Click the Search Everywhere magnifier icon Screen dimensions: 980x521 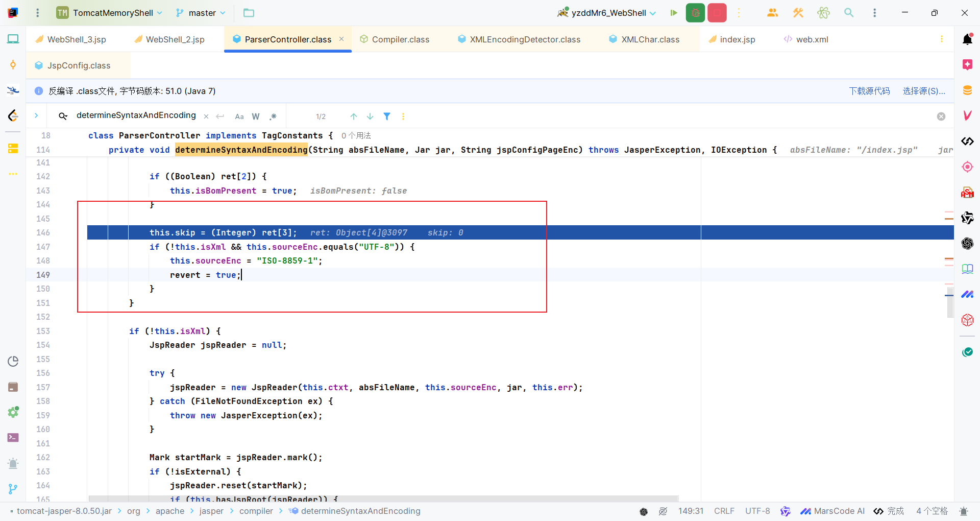pyautogui.click(x=849, y=13)
